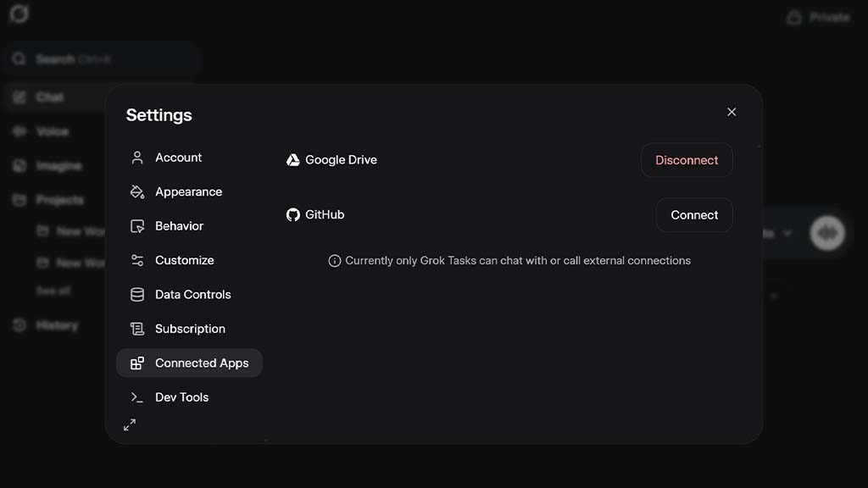Click the info icon about Grok Tasks connections

click(x=334, y=260)
